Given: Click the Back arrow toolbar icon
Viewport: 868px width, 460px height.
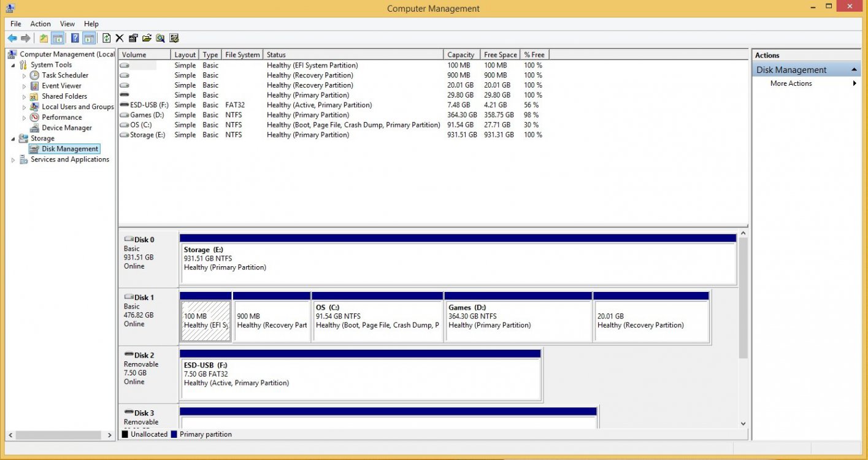Looking at the screenshot, I should (12, 38).
